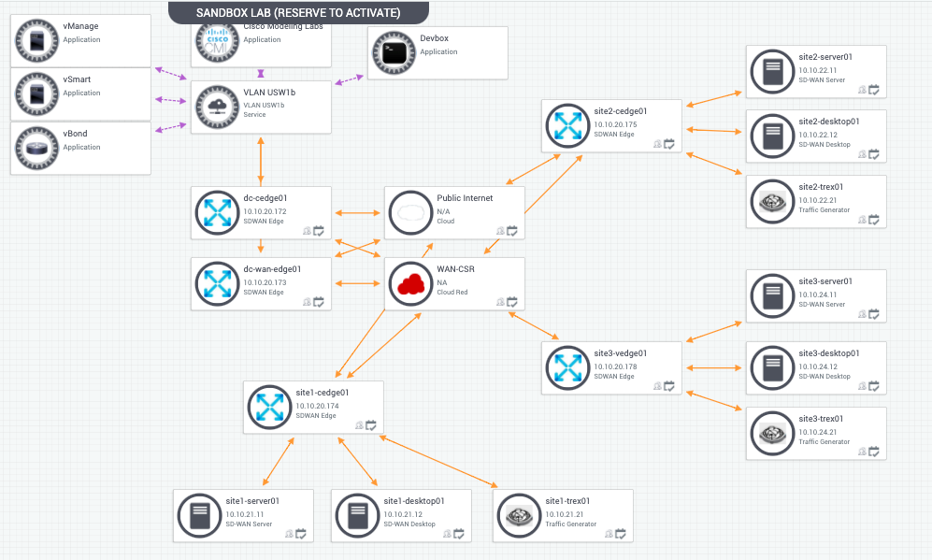Click the site3-vedge01 SDWAN Edge icon
The image size is (932, 560).
click(x=567, y=367)
